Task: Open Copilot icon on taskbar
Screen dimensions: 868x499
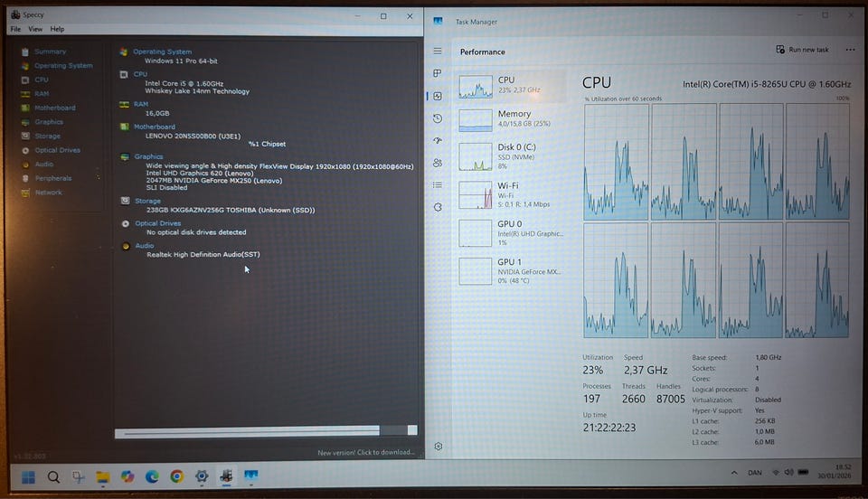Action: click(x=127, y=476)
